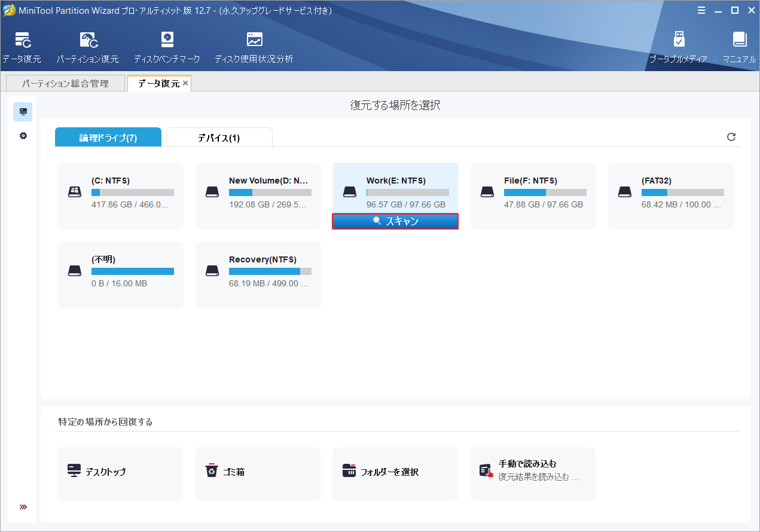Click the usage bar on drive (C: NTFS)
760x532 pixels.
point(132,192)
